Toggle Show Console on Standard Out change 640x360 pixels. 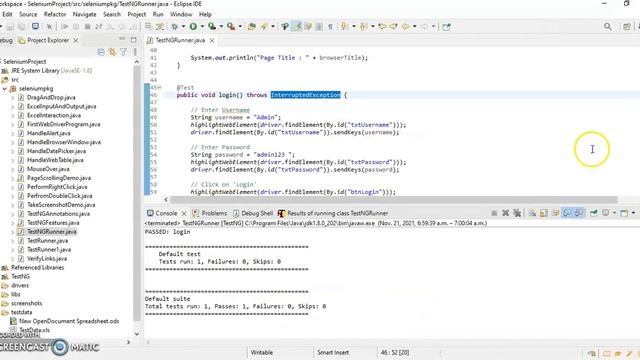click(x=567, y=213)
